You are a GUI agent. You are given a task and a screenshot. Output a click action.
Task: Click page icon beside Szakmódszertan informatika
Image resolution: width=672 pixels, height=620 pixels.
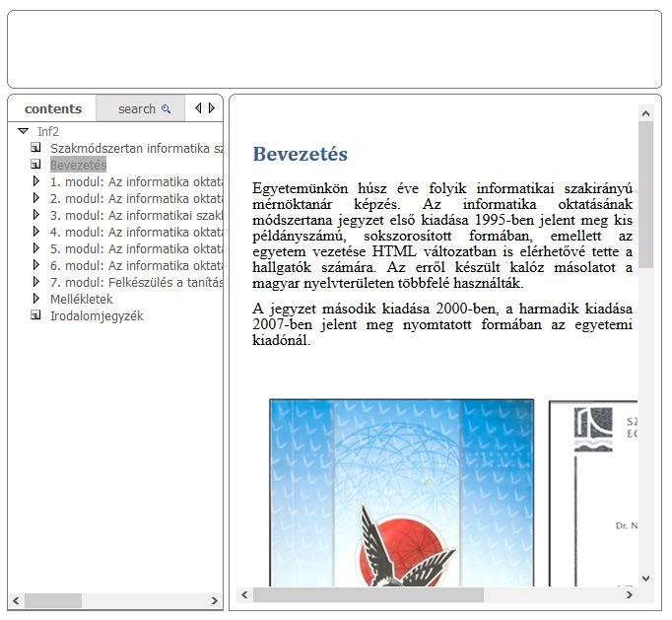point(36,148)
